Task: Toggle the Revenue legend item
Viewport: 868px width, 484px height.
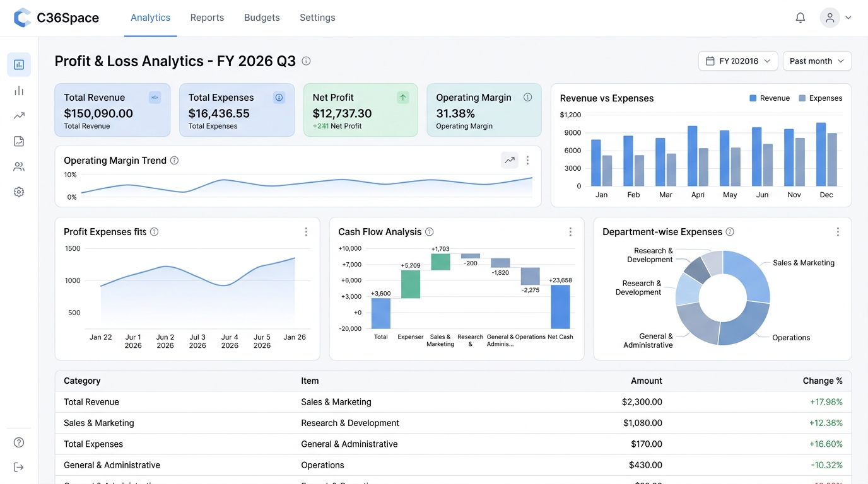Action: pos(770,98)
